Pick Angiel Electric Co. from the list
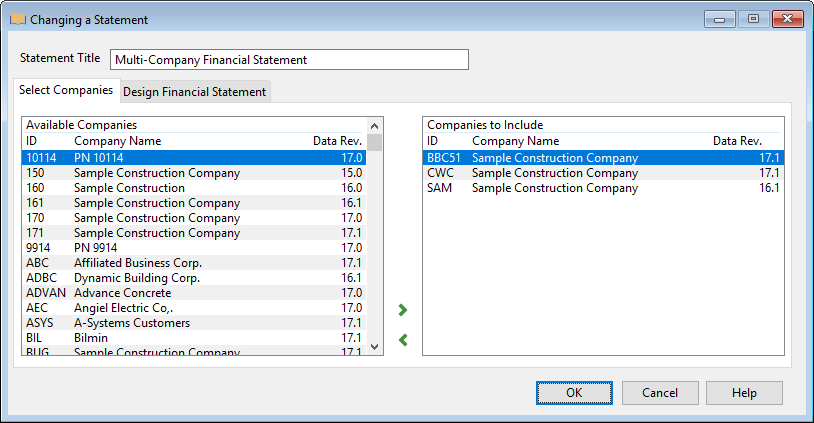 click(x=194, y=308)
